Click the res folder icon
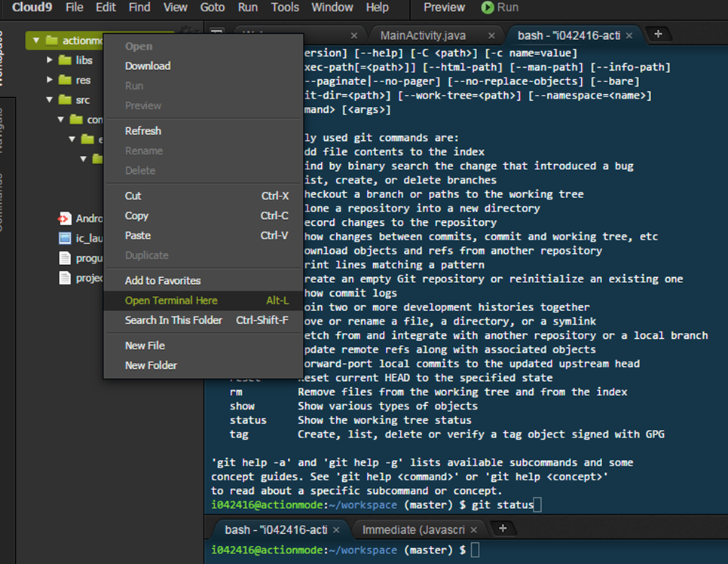Image resolution: width=728 pixels, height=564 pixels. (65, 80)
